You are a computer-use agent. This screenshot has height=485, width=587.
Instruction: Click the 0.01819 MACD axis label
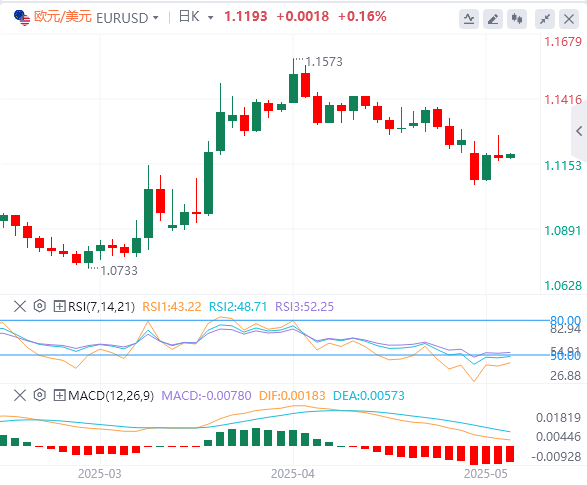558,417
